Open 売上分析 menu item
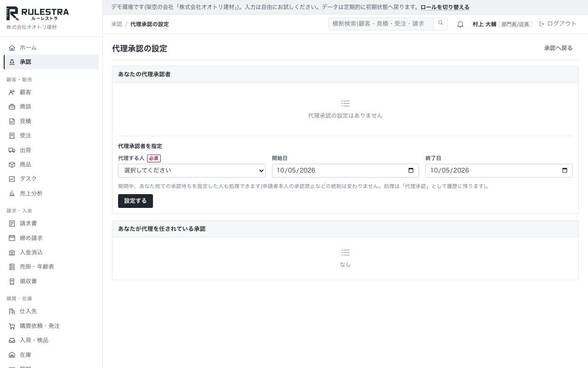 51,194
